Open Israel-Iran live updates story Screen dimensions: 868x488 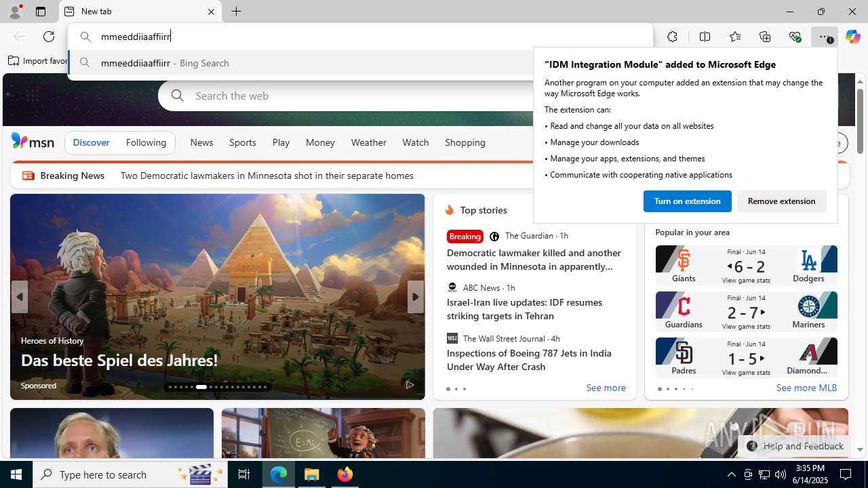point(524,309)
